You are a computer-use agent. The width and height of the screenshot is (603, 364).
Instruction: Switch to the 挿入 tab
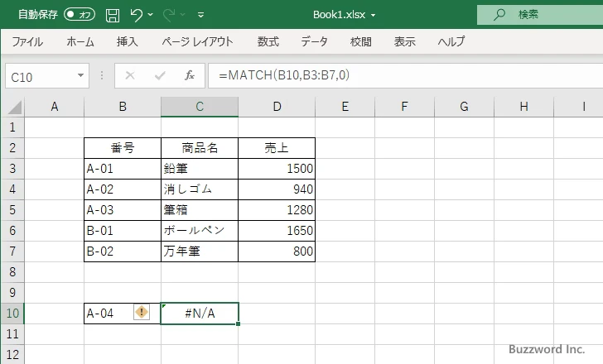[128, 41]
